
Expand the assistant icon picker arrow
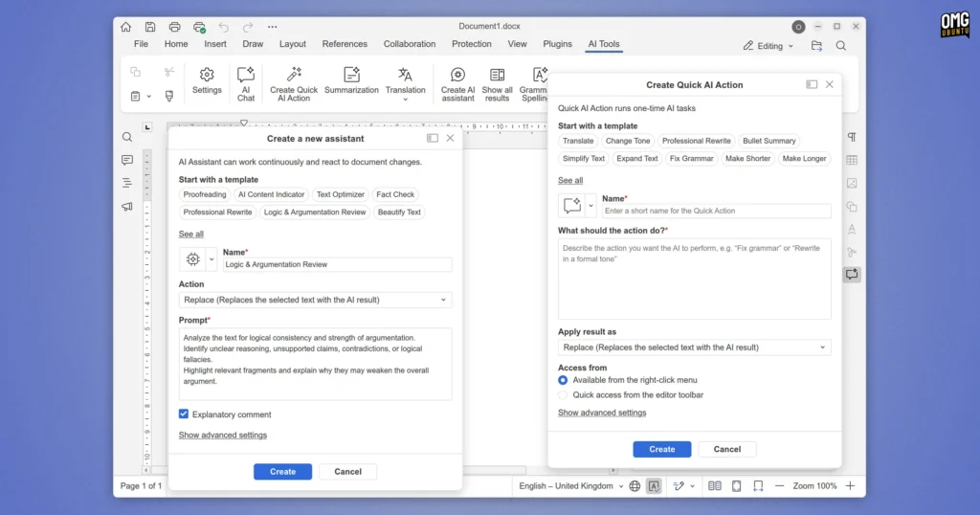[x=212, y=258]
